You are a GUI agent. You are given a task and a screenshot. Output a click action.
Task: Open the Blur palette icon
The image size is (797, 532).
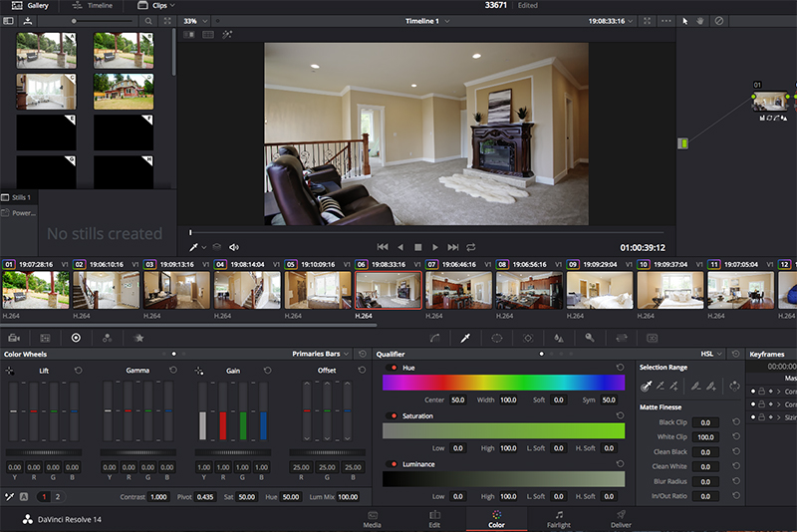(x=559, y=338)
